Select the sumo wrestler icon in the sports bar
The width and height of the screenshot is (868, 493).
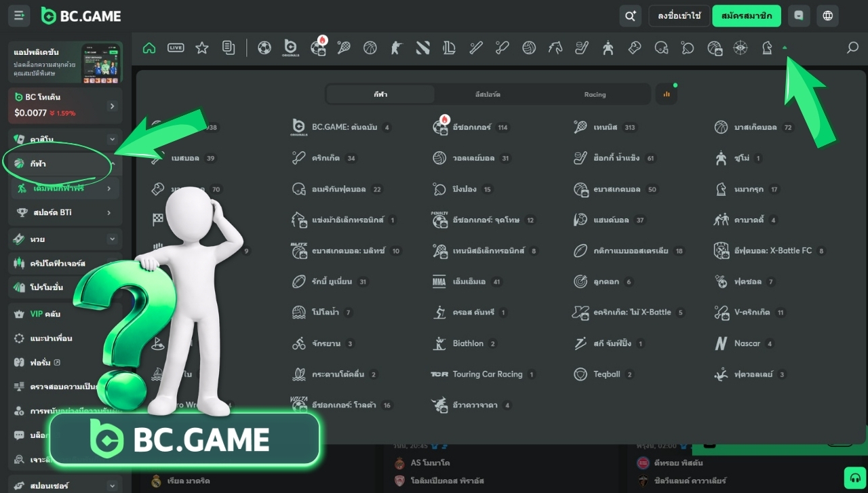608,47
